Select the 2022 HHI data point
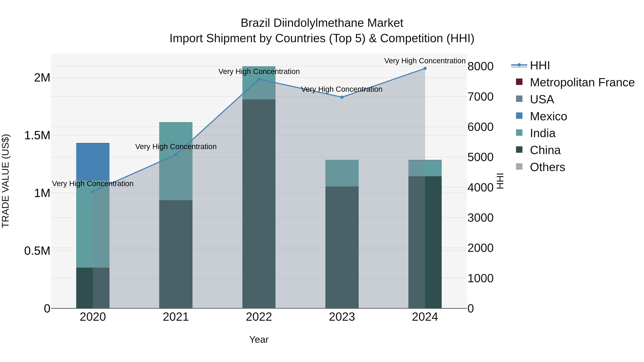 coord(259,79)
